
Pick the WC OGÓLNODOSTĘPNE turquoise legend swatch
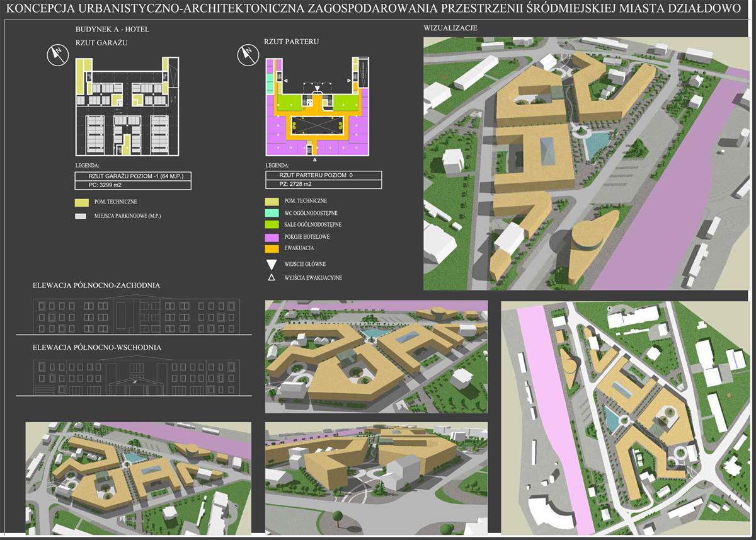click(272, 212)
